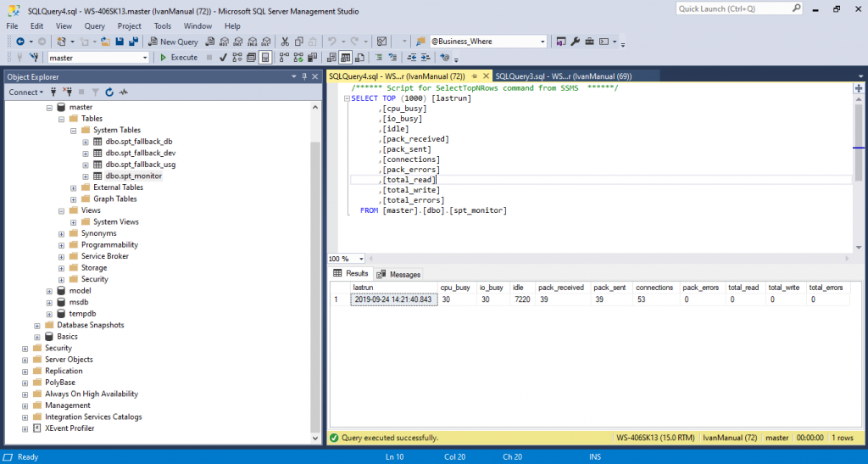This screenshot has width=868, height=464.
Task: Collapse the master database node
Action: pos(50,108)
